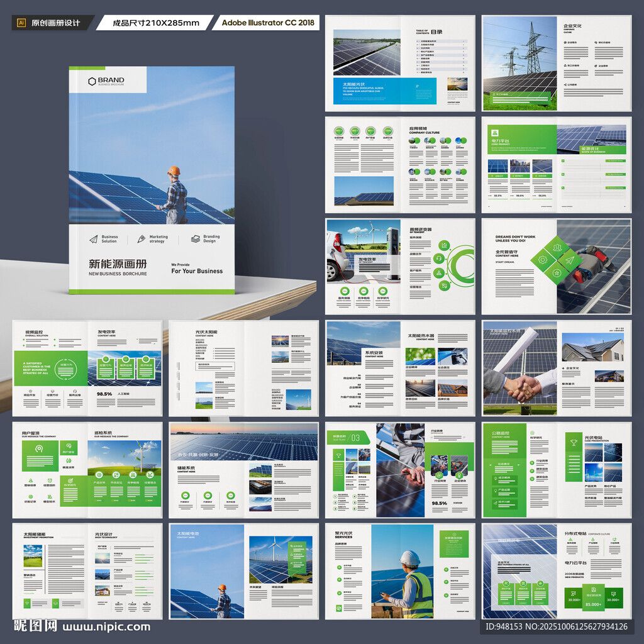
Task: Click the 合作·共赢·创新·发展 slogan
Action: pos(198,455)
